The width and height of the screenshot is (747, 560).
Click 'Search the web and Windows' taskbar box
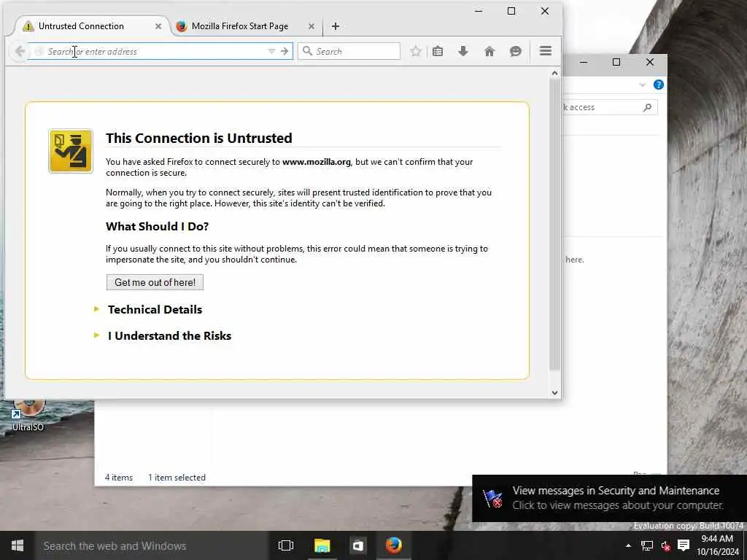(x=150, y=545)
